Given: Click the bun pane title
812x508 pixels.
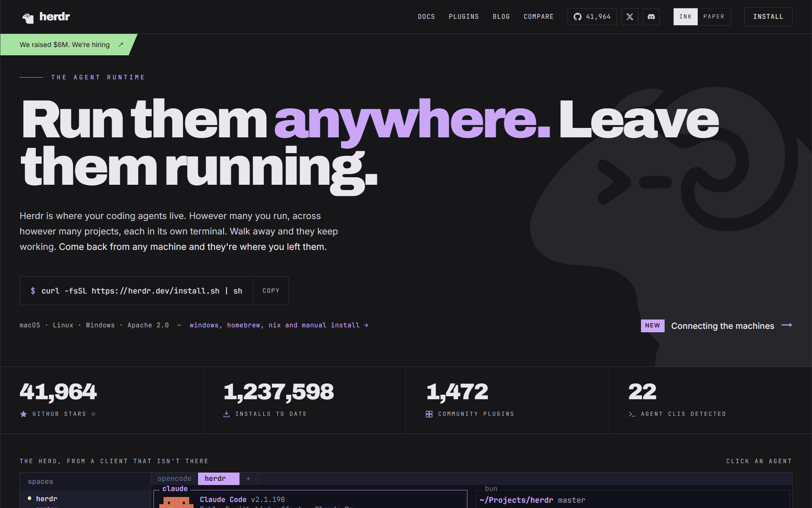Looking at the screenshot, I should [491, 489].
